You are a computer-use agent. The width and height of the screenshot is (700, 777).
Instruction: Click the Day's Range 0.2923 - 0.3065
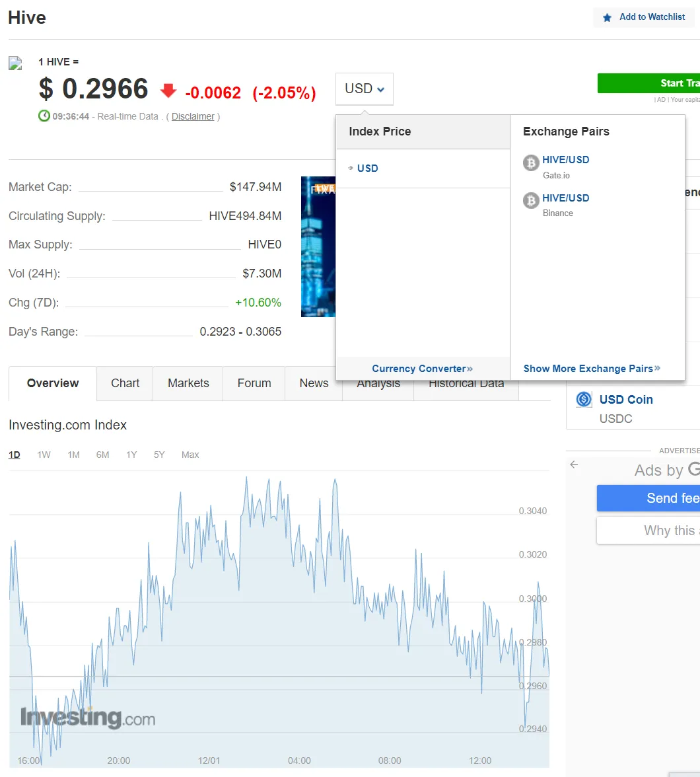(x=240, y=332)
